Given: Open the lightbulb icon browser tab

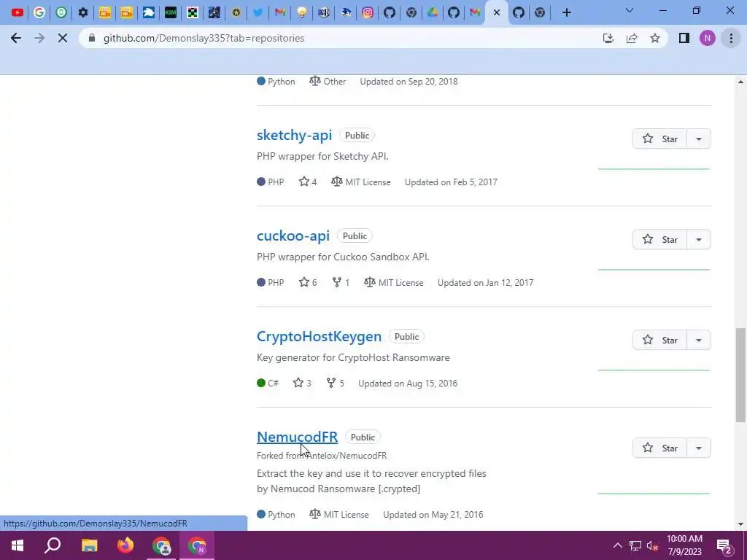Looking at the screenshot, I should click(x=301, y=12).
